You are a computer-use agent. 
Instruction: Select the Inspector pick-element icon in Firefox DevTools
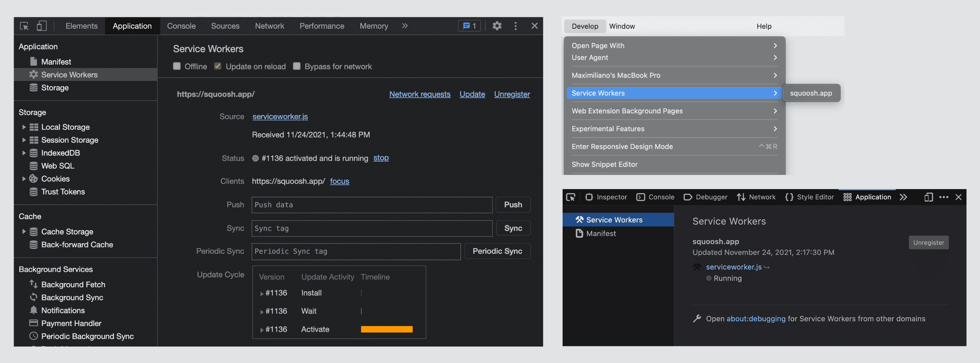[x=571, y=197]
